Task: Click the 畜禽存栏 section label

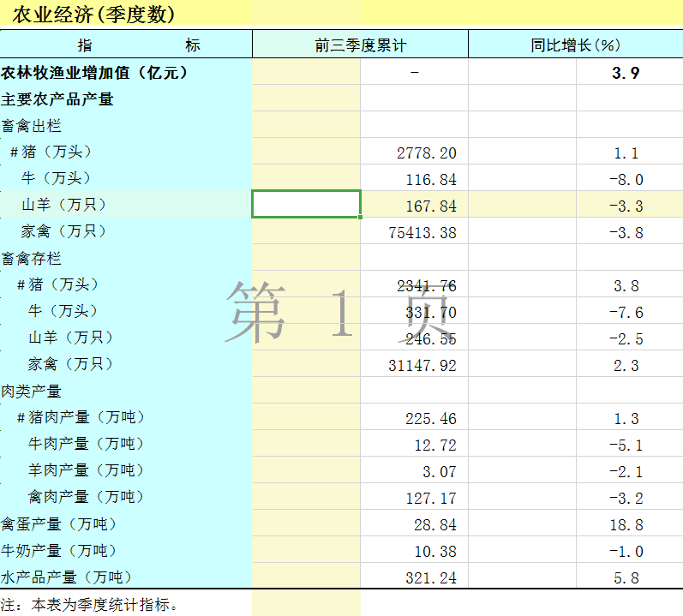Action: click(32, 259)
